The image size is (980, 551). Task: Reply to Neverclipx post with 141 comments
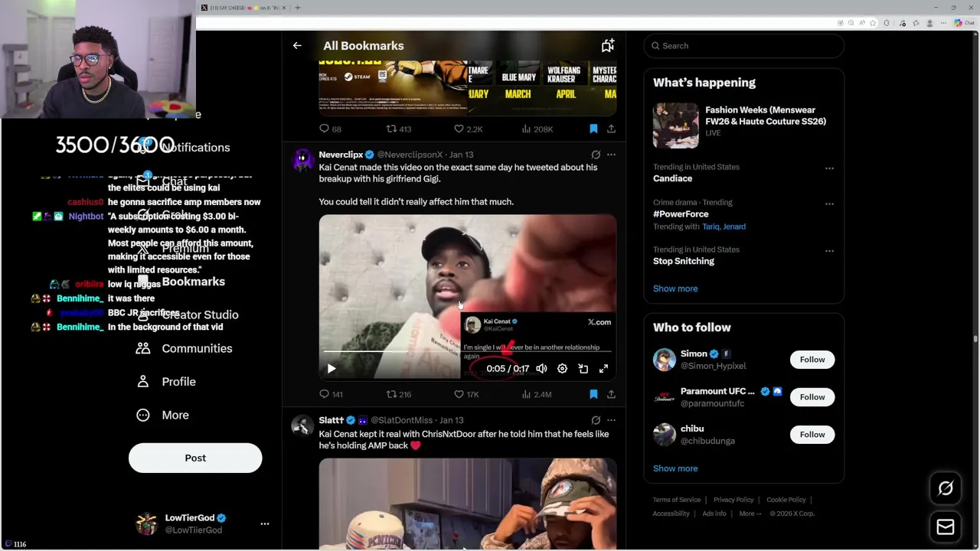(331, 394)
